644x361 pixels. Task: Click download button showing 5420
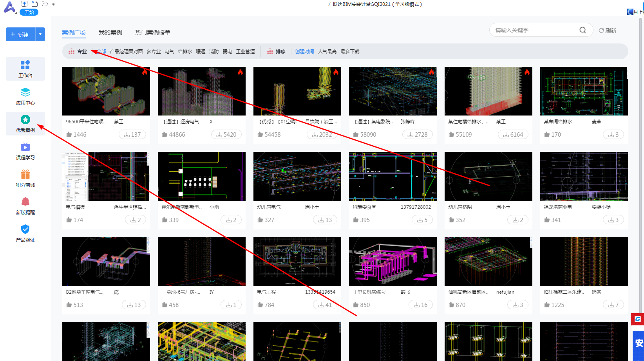point(226,135)
